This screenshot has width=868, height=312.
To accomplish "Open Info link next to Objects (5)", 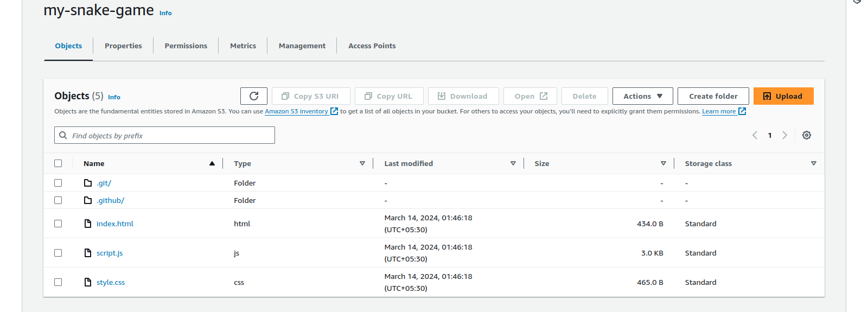I will click(114, 97).
